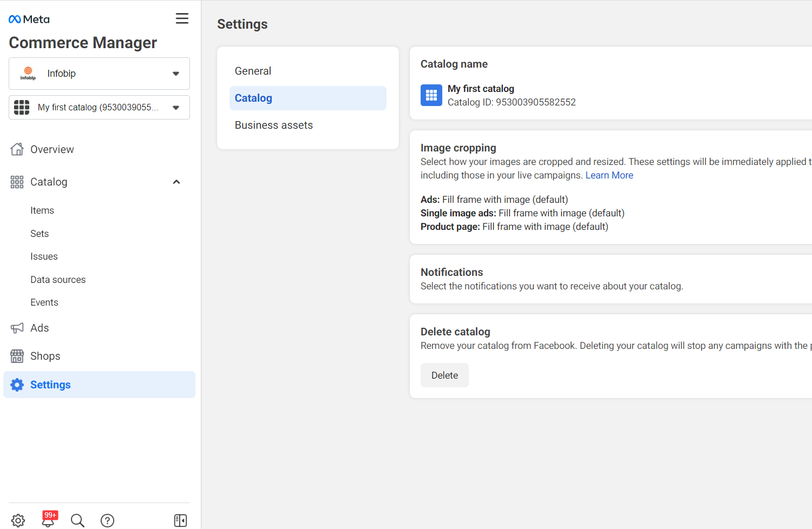The image size is (812, 529).
Task: Open the bottom-left gear settings icon
Action: 18,520
